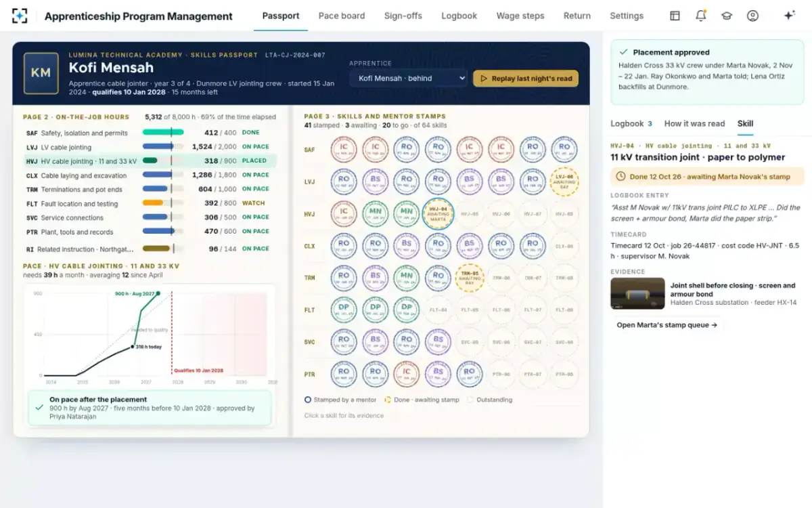Select the outstanding TRM-08 skill circle
The width and height of the screenshot is (812, 508).
[564, 278]
